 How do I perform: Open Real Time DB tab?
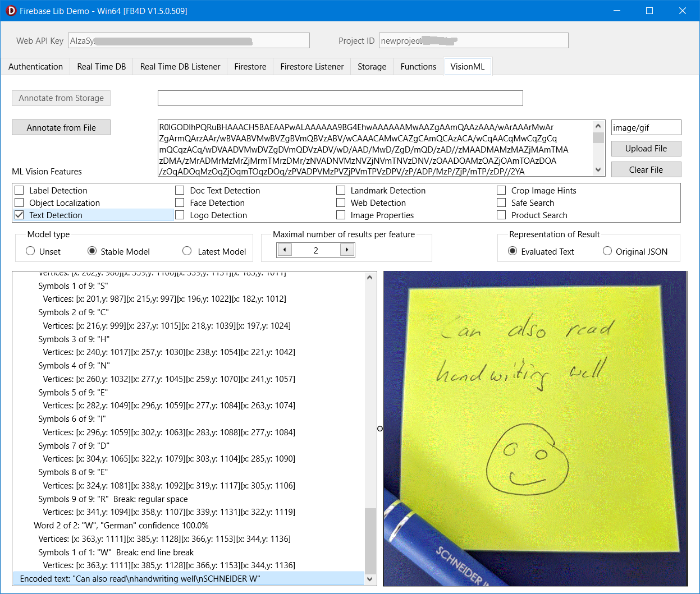[x=102, y=66]
